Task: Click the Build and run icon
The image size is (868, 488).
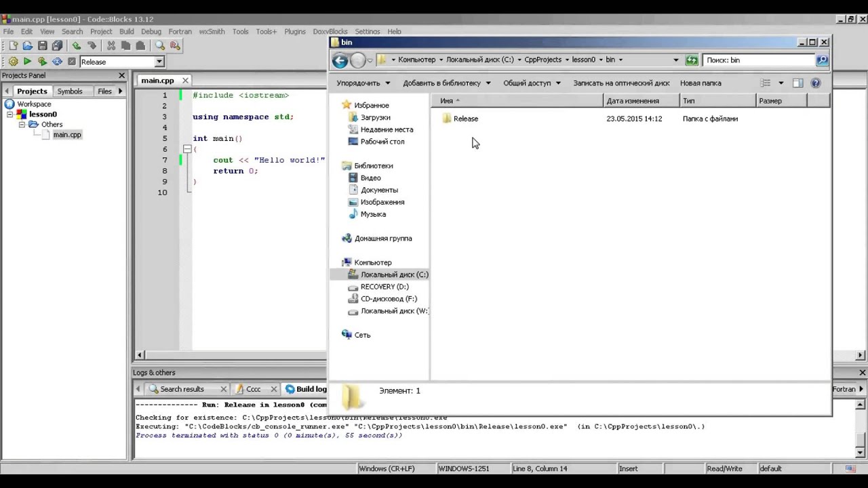Action: point(42,62)
